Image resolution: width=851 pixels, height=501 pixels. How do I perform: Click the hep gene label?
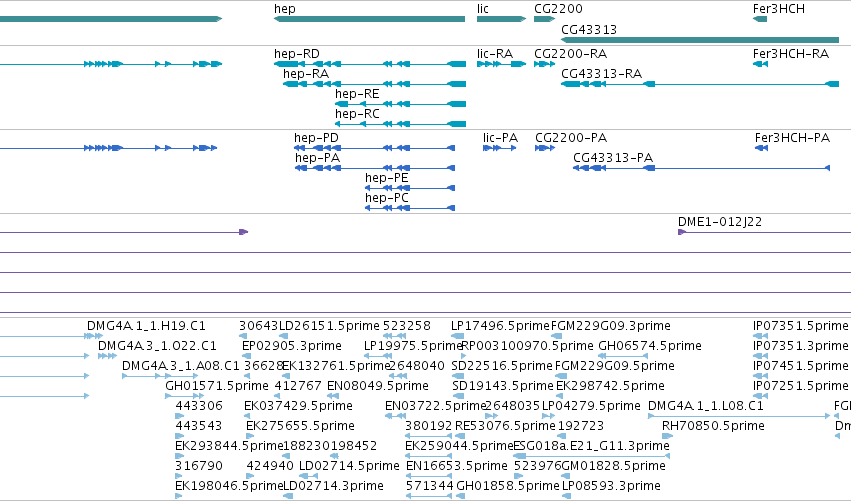[285, 9]
